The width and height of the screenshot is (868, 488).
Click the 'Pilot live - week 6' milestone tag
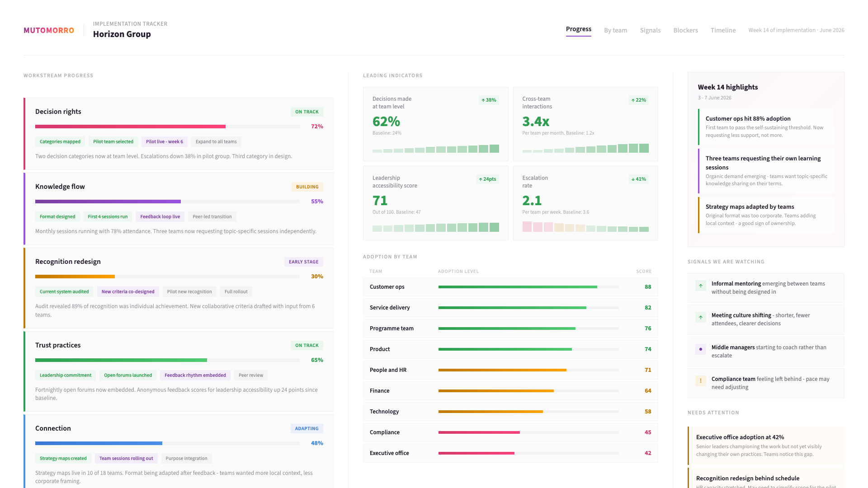[x=164, y=142]
